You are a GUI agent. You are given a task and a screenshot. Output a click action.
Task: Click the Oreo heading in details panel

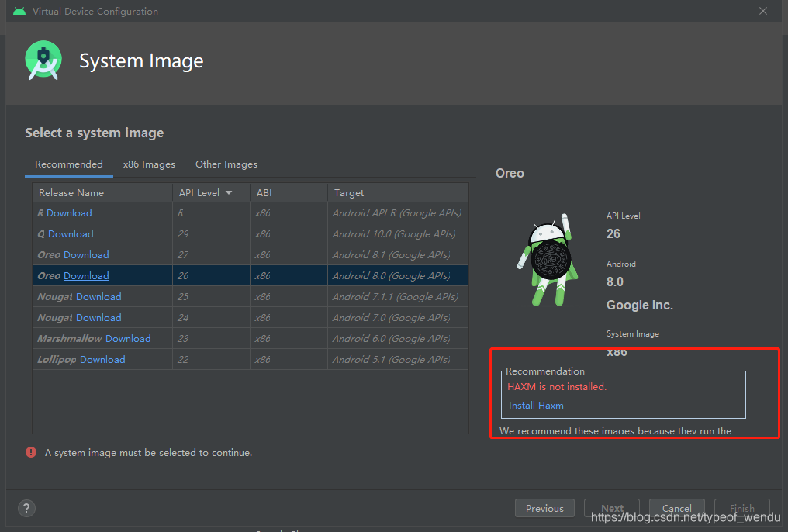click(x=510, y=173)
